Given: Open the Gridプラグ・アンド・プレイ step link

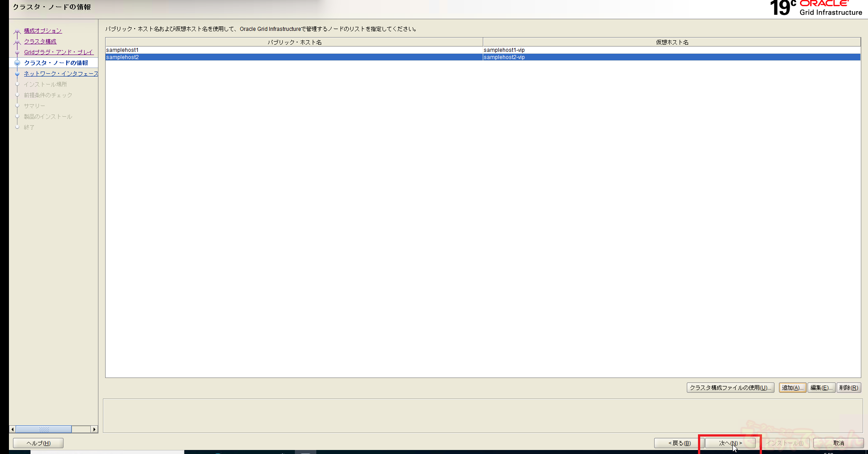Looking at the screenshot, I should click(x=58, y=52).
